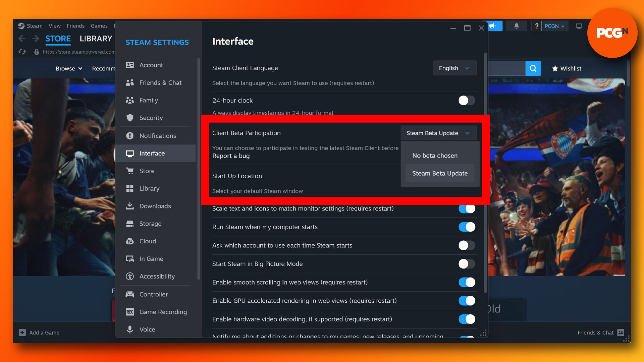This screenshot has width=644, height=362.
Task: Click the settings content scrollbar
Action: click(x=485, y=173)
